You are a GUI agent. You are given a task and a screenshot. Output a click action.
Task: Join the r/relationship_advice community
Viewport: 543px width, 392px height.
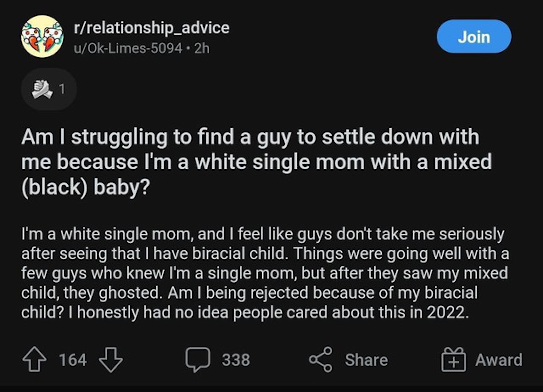coord(474,37)
